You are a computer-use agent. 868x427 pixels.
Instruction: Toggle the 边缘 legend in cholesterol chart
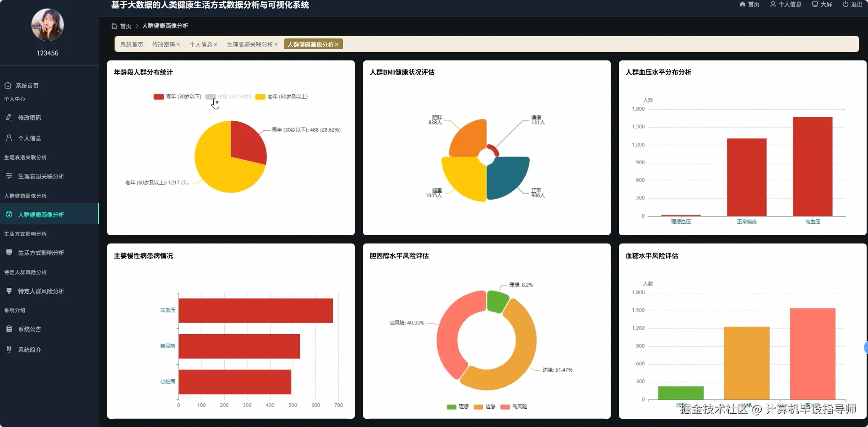pyautogui.click(x=485, y=406)
